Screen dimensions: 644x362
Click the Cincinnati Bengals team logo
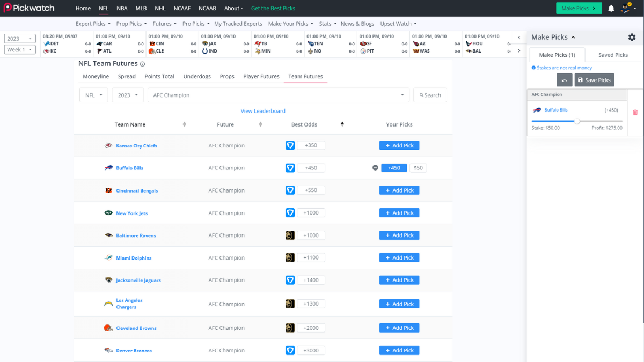click(108, 190)
